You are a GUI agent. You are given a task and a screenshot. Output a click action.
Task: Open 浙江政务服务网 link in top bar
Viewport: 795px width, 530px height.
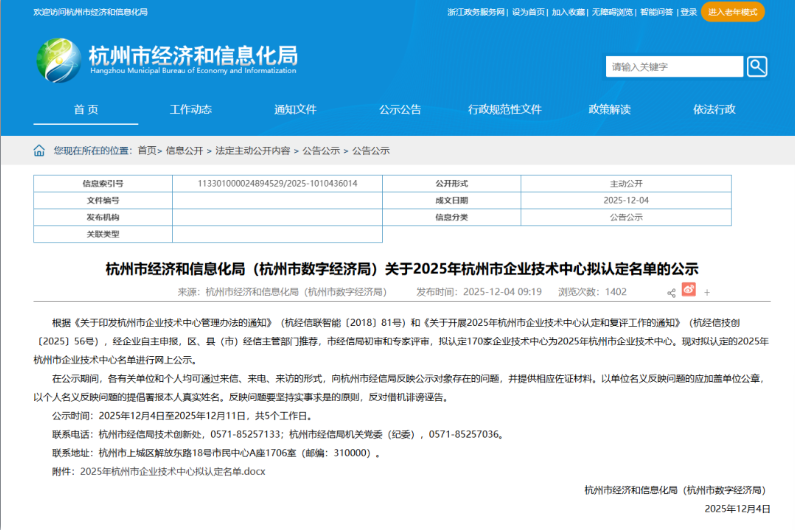click(x=476, y=12)
